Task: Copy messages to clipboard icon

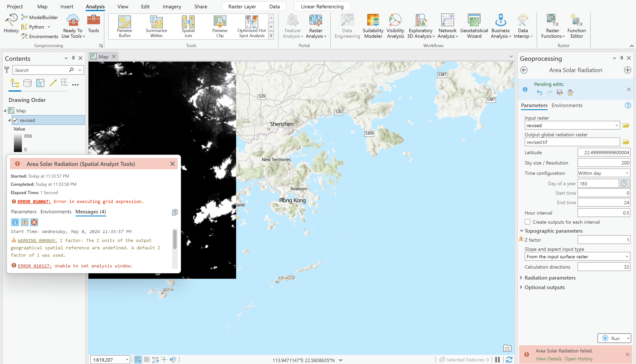Action: point(175,212)
